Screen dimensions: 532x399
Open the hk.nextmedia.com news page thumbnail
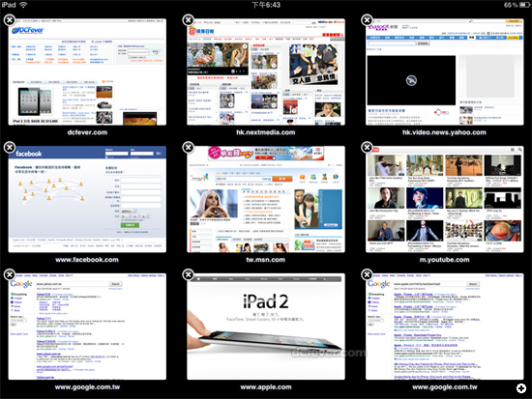(x=266, y=71)
